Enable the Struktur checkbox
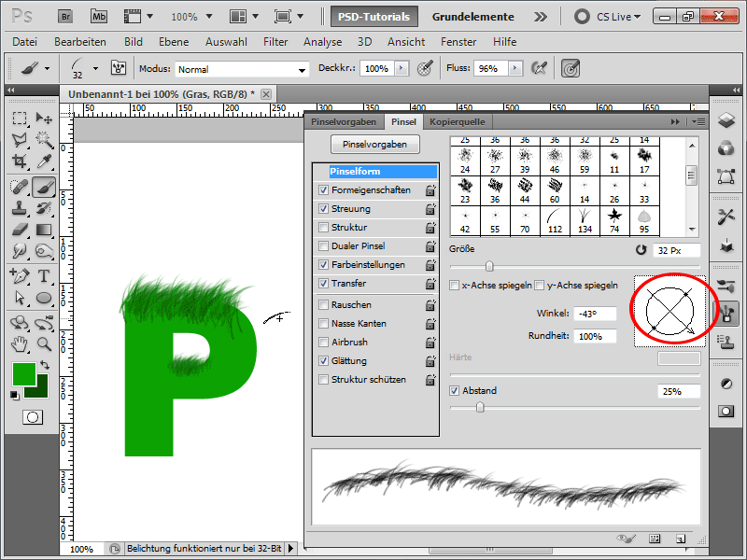This screenshot has width=747, height=560. pyautogui.click(x=323, y=227)
